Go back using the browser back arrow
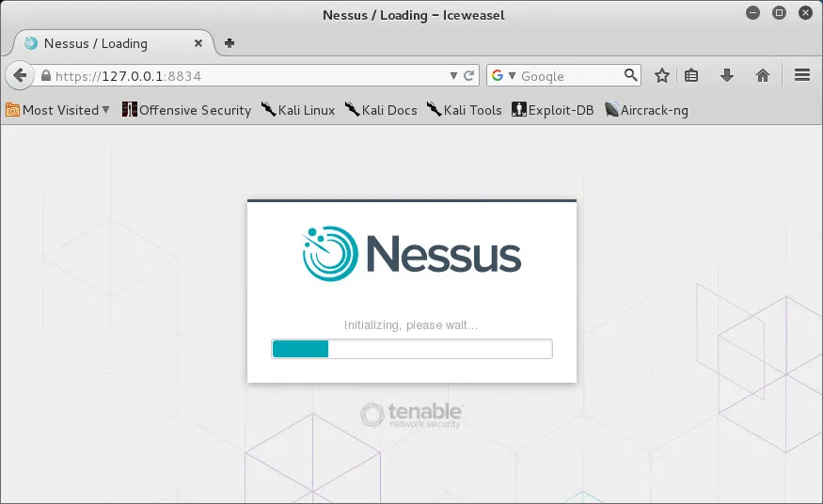 pyautogui.click(x=20, y=75)
